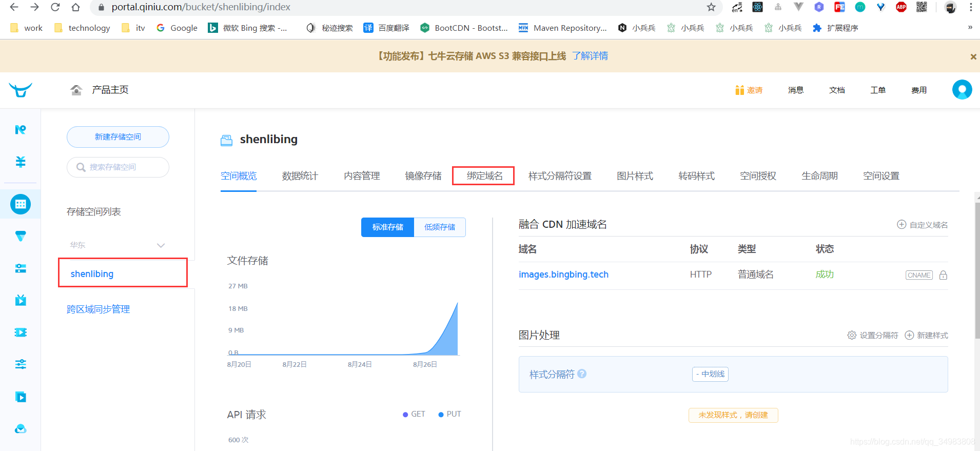
Task: Open the 空间设置 tab
Action: tap(881, 176)
